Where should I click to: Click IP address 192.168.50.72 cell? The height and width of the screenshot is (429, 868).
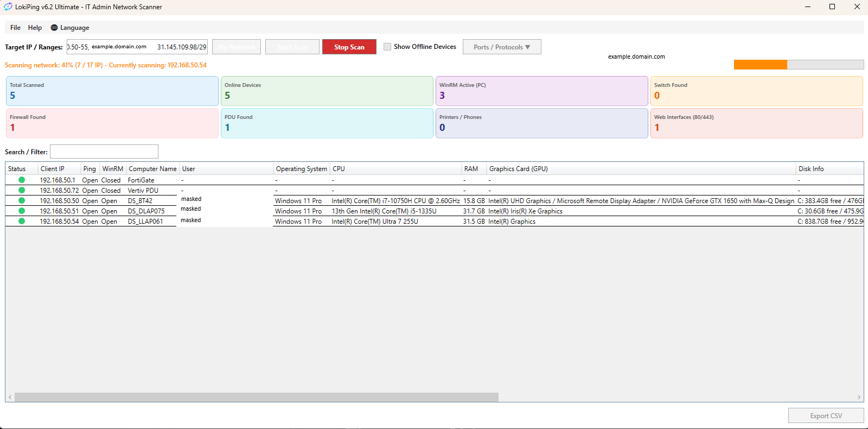pyautogui.click(x=59, y=191)
